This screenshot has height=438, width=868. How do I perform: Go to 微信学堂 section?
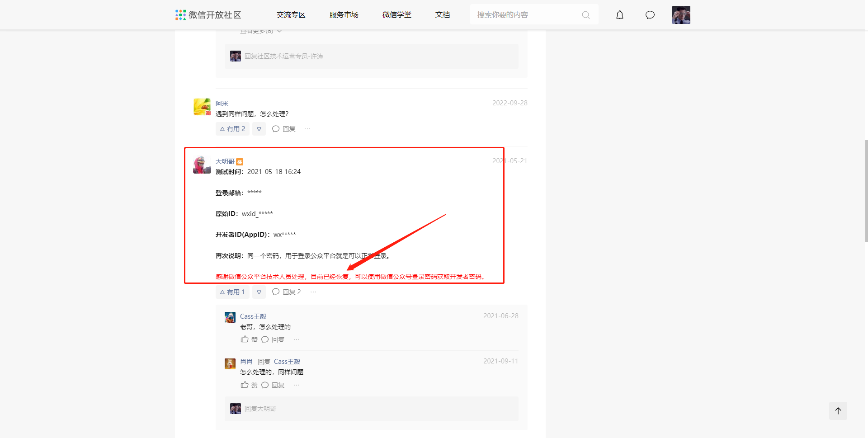(x=397, y=15)
